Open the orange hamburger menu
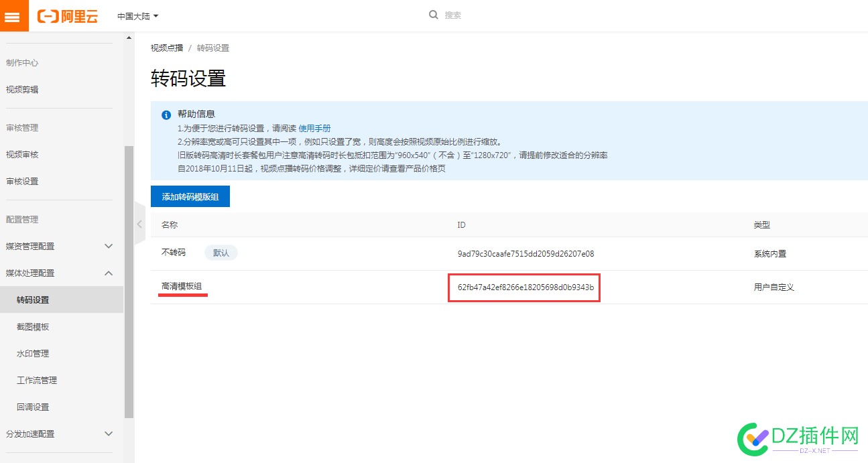This screenshot has height=463, width=868. pos(14,15)
